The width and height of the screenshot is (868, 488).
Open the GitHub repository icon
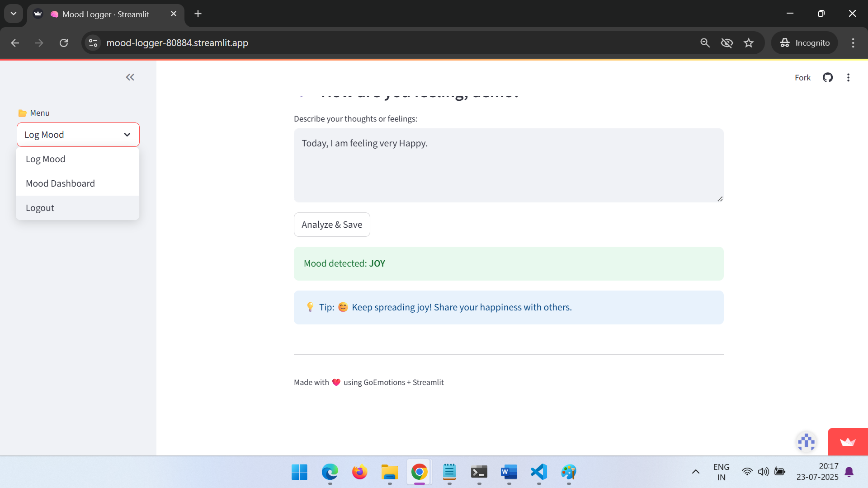[827, 78]
